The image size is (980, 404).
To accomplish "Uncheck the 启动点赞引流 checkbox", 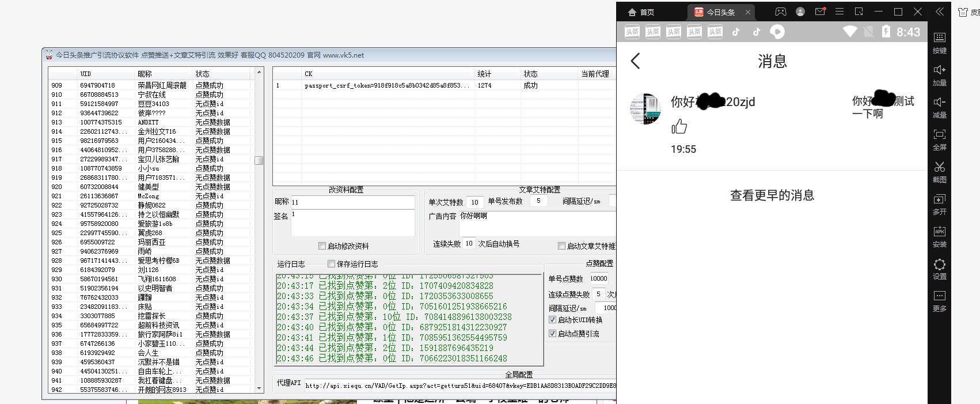I will (552, 334).
